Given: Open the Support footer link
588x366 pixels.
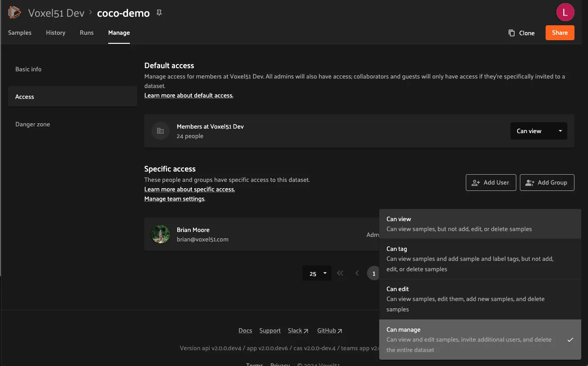Looking at the screenshot, I should pyautogui.click(x=270, y=331).
